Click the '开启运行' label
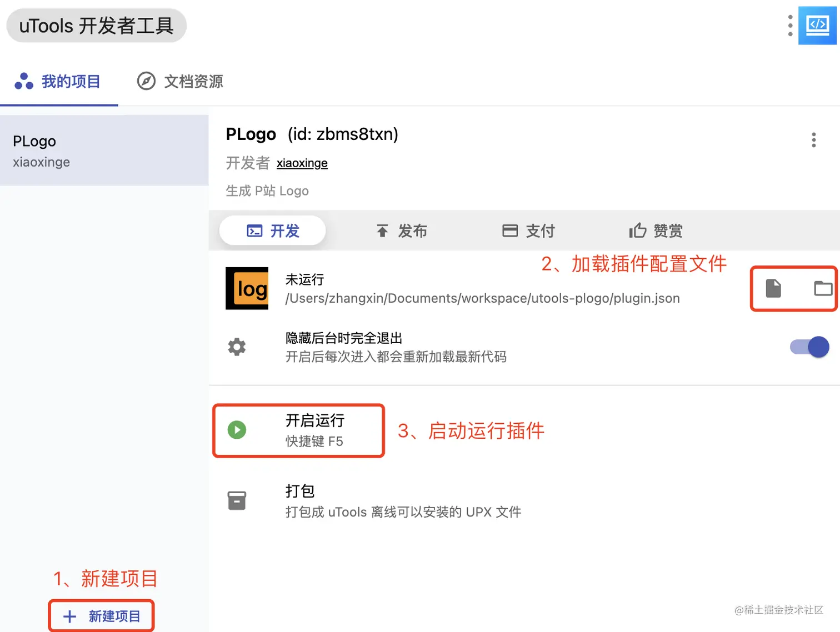840x632 pixels. point(315,420)
